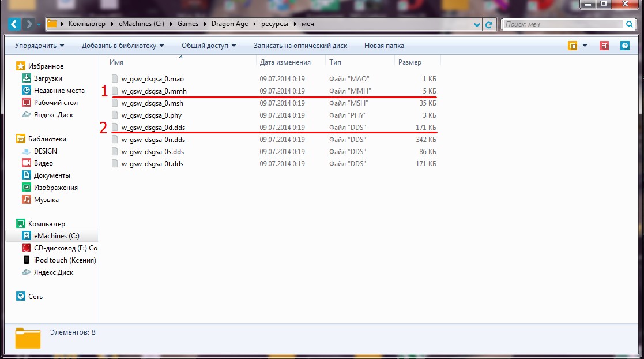Image resolution: width=644 pixels, height=359 pixels.
Task: Open the Документы library
Action: 52,175
